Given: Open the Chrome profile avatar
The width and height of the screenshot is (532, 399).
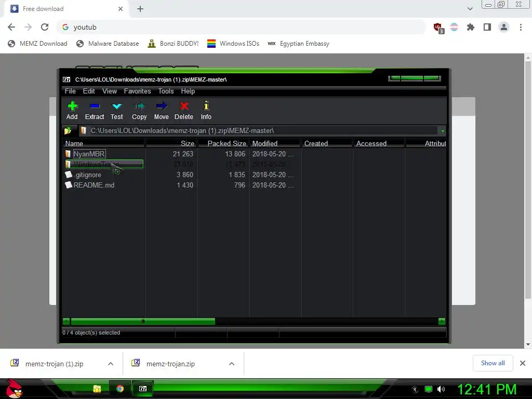Looking at the screenshot, I should click(x=504, y=27).
